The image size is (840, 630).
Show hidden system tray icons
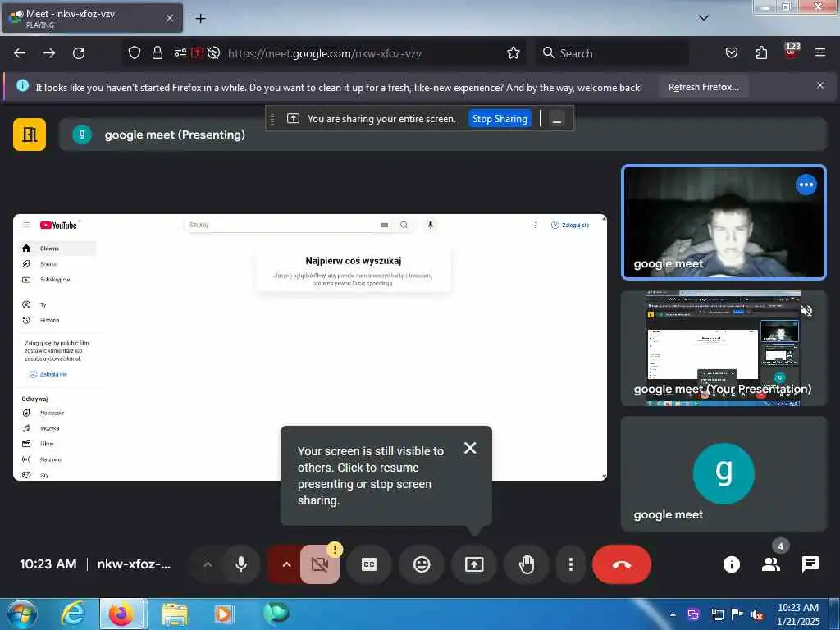(x=673, y=614)
